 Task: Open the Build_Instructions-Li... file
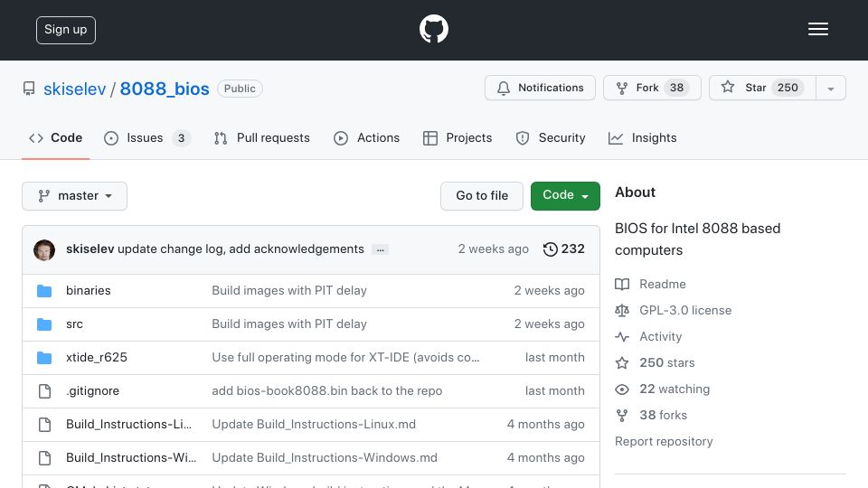click(128, 425)
